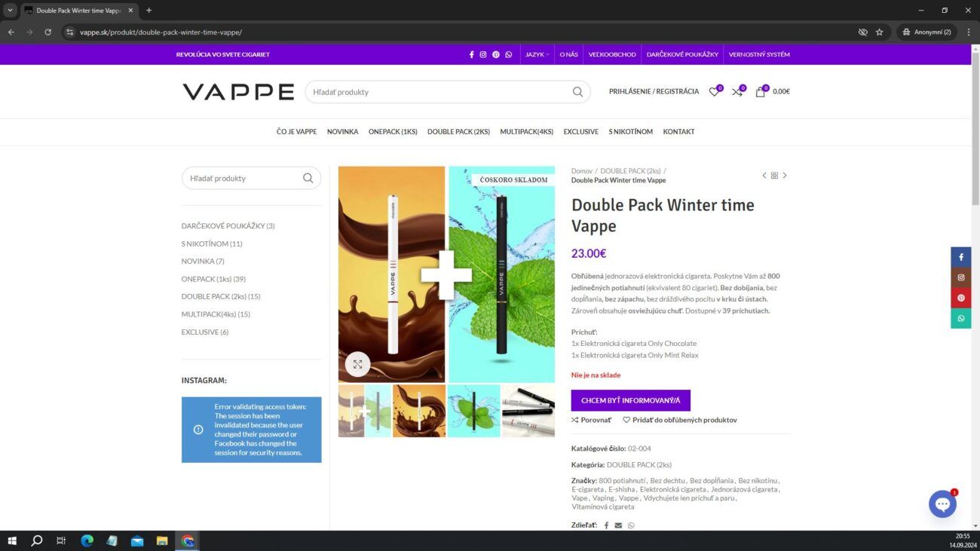Select the chocolate flavour thumbnail
The image size is (980, 551).
(419, 411)
